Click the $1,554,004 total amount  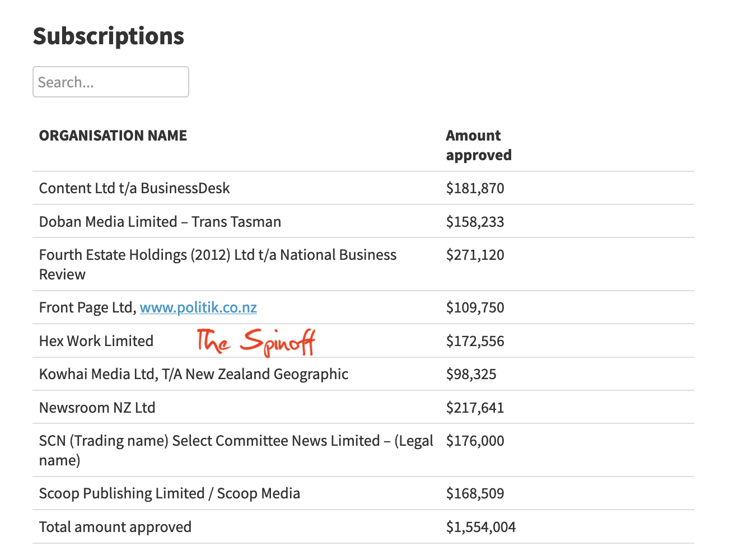pyautogui.click(x=481, y=527)
